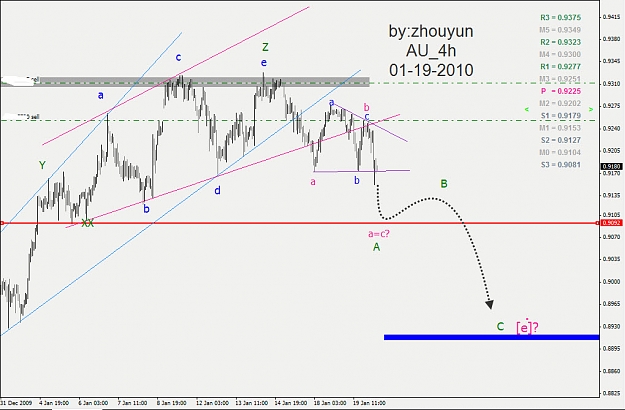Click the 0.9205 price axis value
Image resolution: width=625 pixels, height=410 pixels.
(611, 151)
